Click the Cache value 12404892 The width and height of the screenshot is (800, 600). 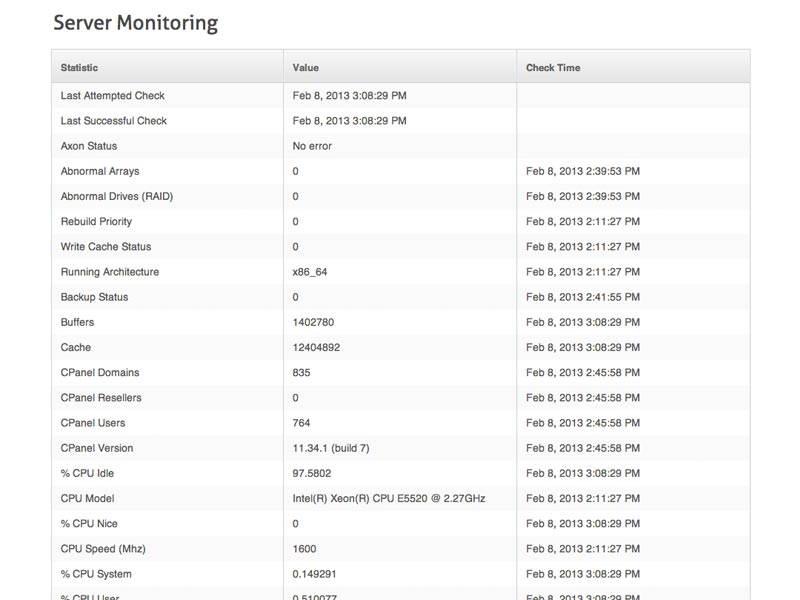click(316, 347)
